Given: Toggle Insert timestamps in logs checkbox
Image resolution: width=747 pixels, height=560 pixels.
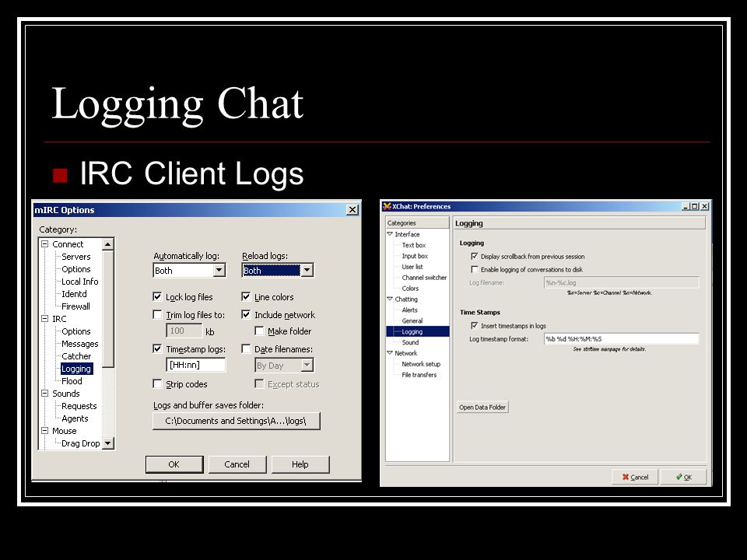Looking at the screenshot, I should [475, 326].
